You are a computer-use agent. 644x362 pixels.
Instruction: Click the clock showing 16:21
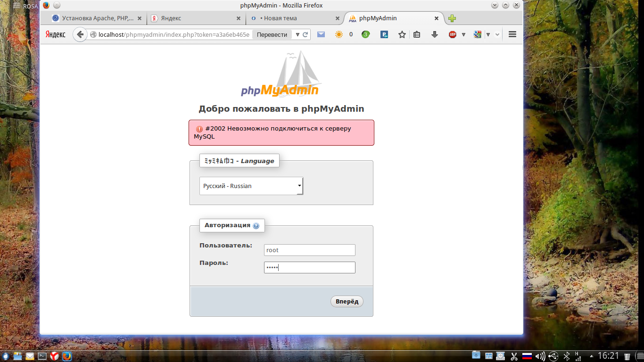608,356
